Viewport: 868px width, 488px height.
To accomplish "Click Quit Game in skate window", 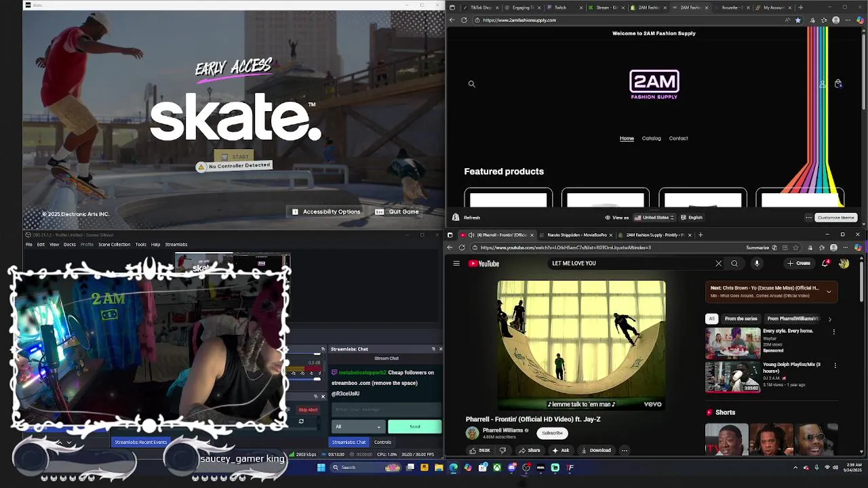I will 397,212.
